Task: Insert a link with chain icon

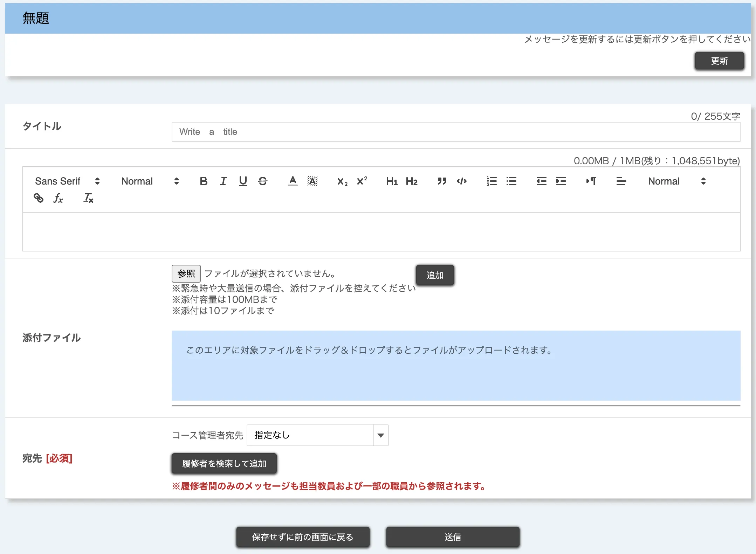Action: click(39, 198)
